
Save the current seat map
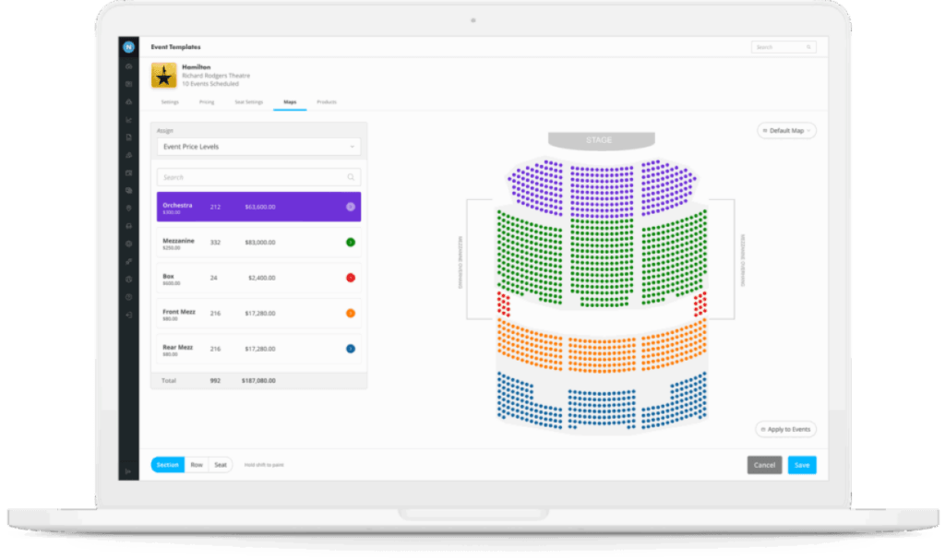point(802,465)
